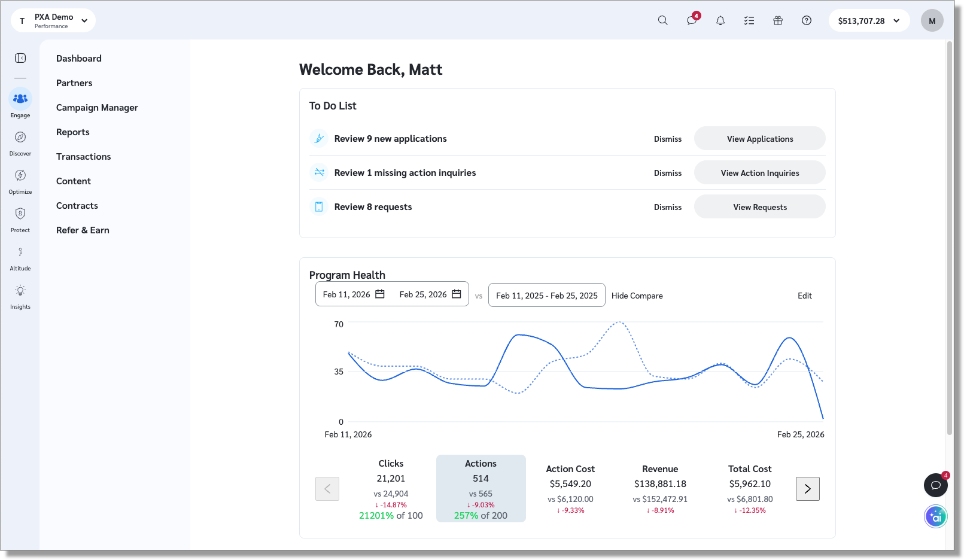Viewport: 964px width, 560px height.
Task: Click the View Applications button
Action: [759, 139]
